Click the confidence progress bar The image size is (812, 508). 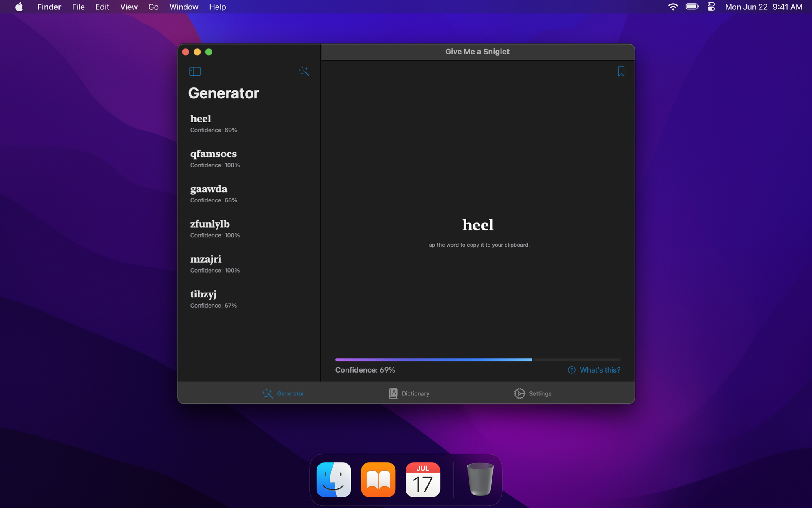(x=477, y=360)
